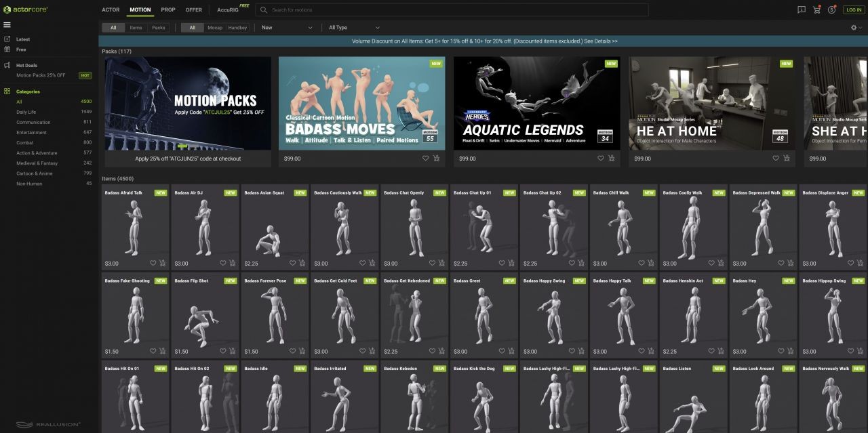Click the LOG IN button
Image resolution: width=868 pixels, height=433 pixels.
[x=853, y=10]
